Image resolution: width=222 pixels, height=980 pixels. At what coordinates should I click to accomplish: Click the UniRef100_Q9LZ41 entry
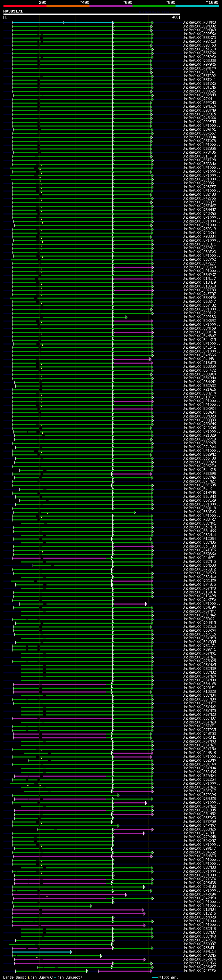point(199,72)
